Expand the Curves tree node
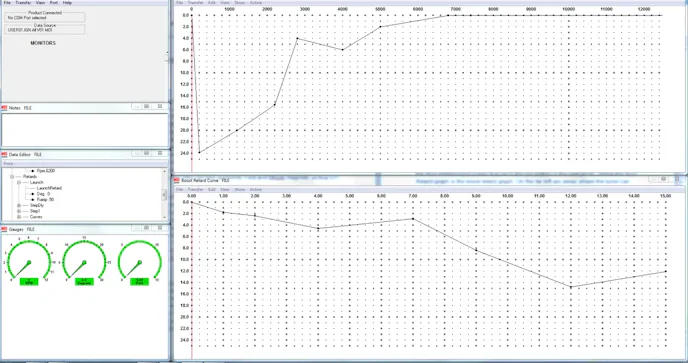 [x=19, y=217]
